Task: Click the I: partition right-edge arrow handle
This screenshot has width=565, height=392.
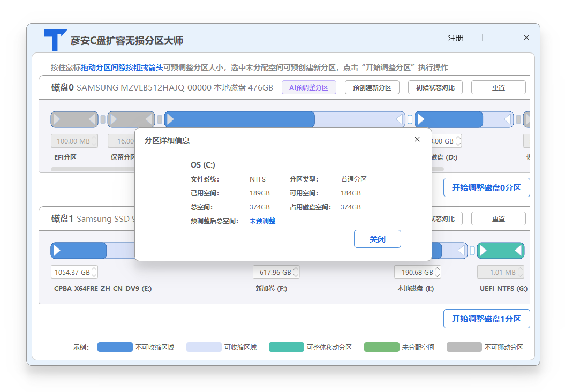Action: (462, 251)
